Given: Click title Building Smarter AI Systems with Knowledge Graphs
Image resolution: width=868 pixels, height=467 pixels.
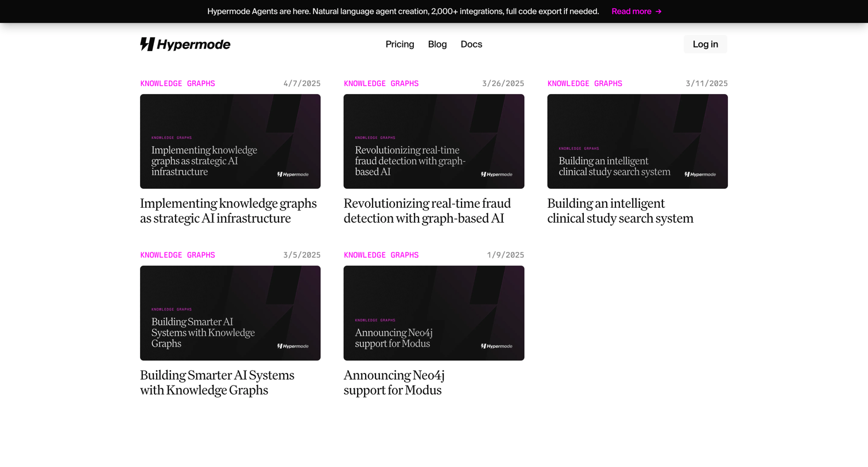Looking at the screenshot, I should 217,382.
